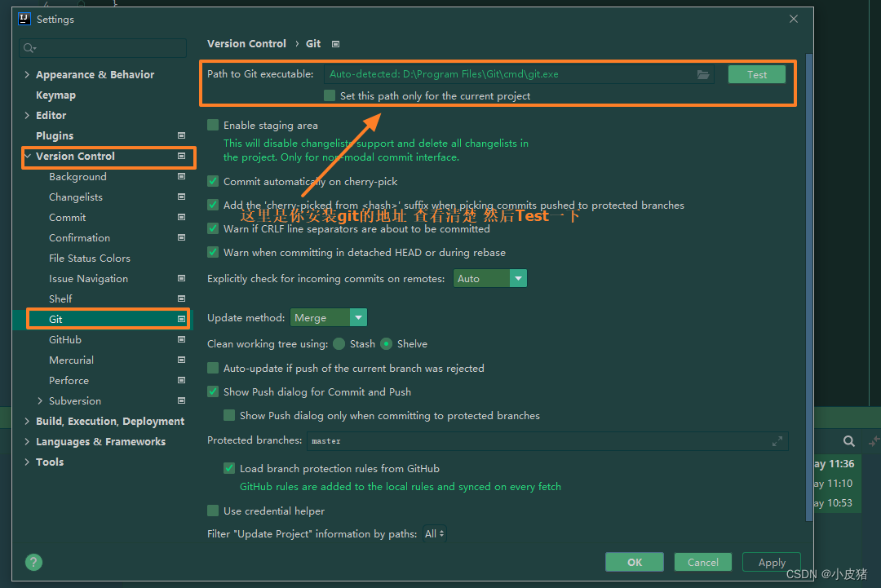This screenshot has height=588, width=881.
Task: Open the Plugins settings page
Action: [55, 135]
